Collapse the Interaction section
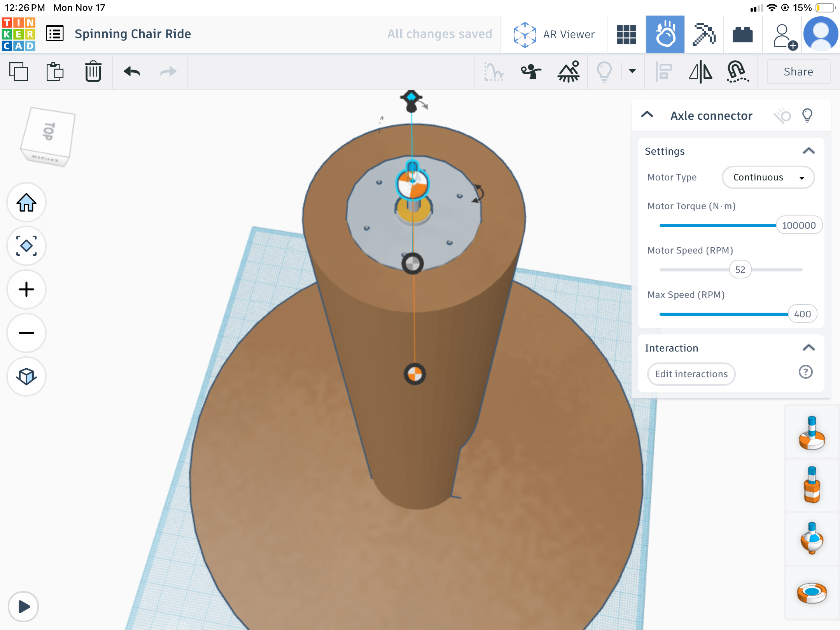Image resolution: width=840 pixels, height=630 pixels. coord(809,348)
